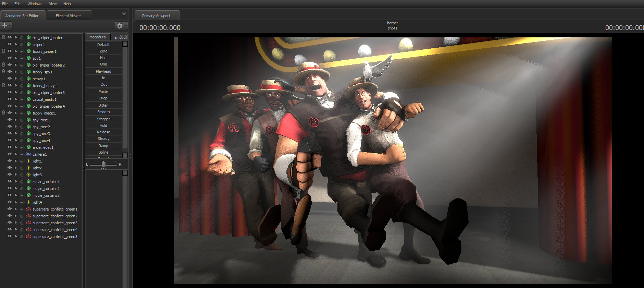Apply the Smooth preset
Screen dimensions: 644x288
coord(103,112)
